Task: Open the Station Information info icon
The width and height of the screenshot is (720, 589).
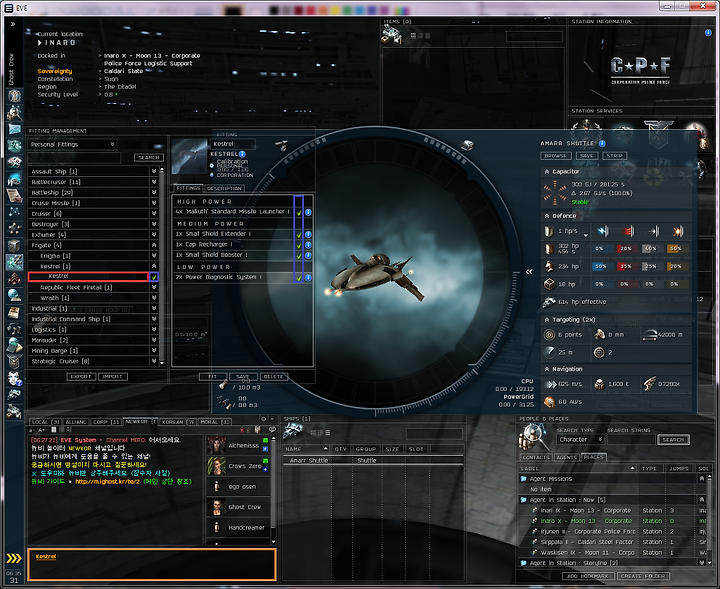Action: point(708,33)
